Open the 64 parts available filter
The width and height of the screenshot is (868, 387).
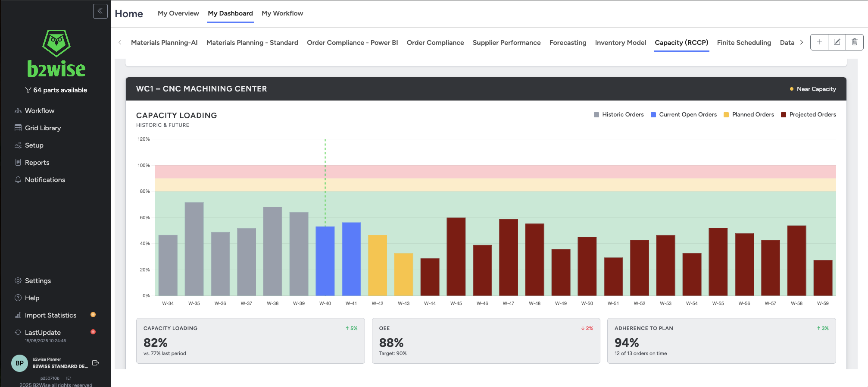point(56,90)
